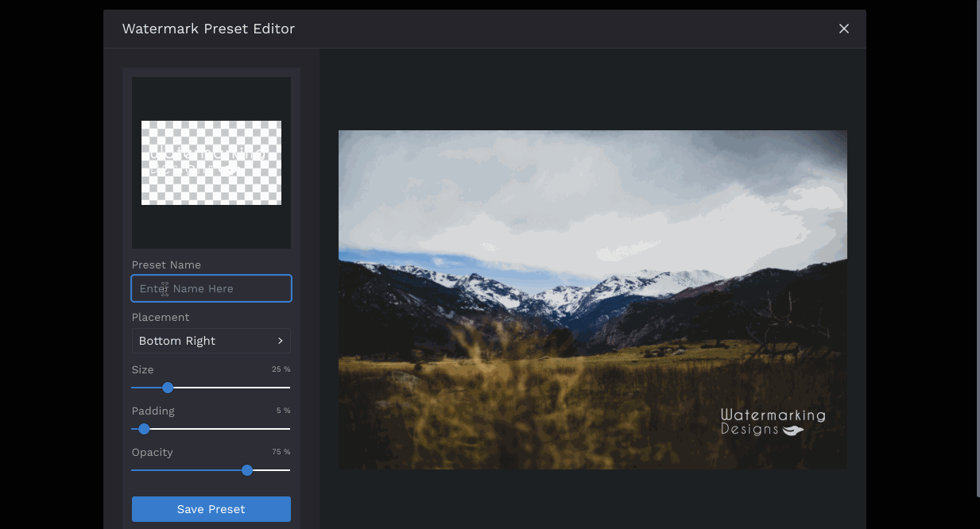Click the Opacity slider handle
Viewport: 980px width, 529px height.
247,470
